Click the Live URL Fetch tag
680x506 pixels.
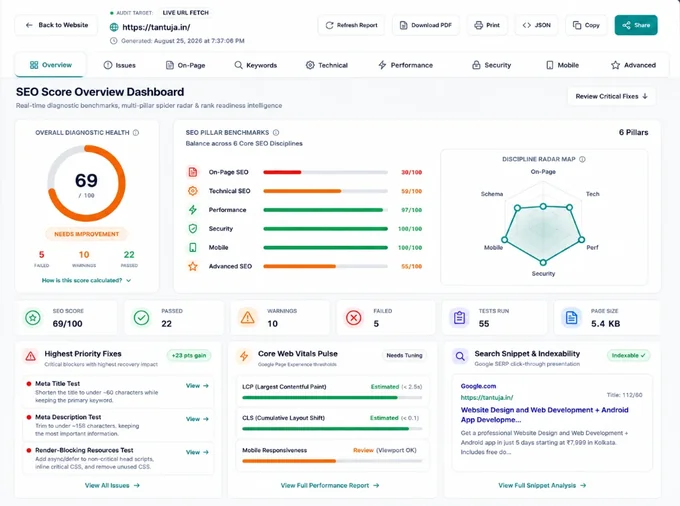(x=186, y=13)
